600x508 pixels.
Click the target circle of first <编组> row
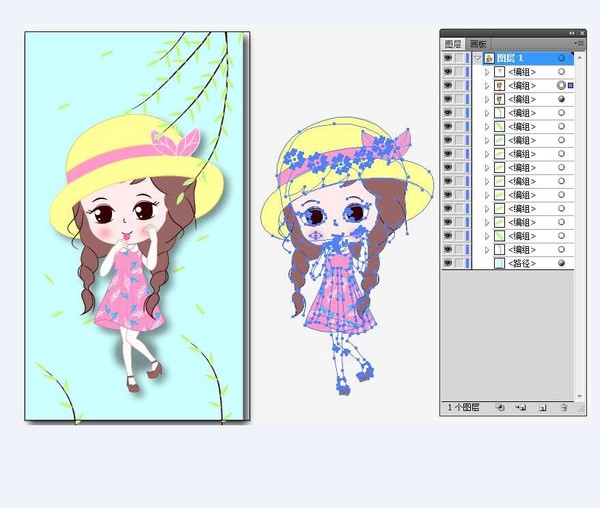tap(561, 72)
